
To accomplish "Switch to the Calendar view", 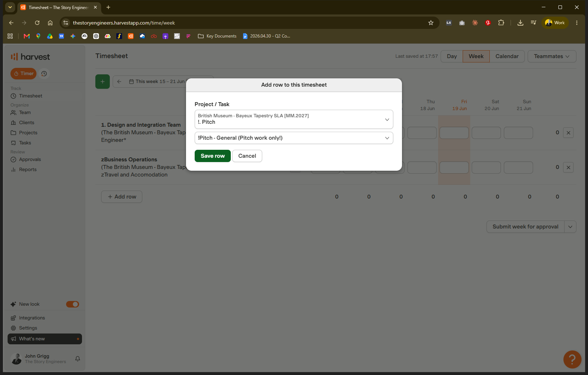I will point(507,56).
